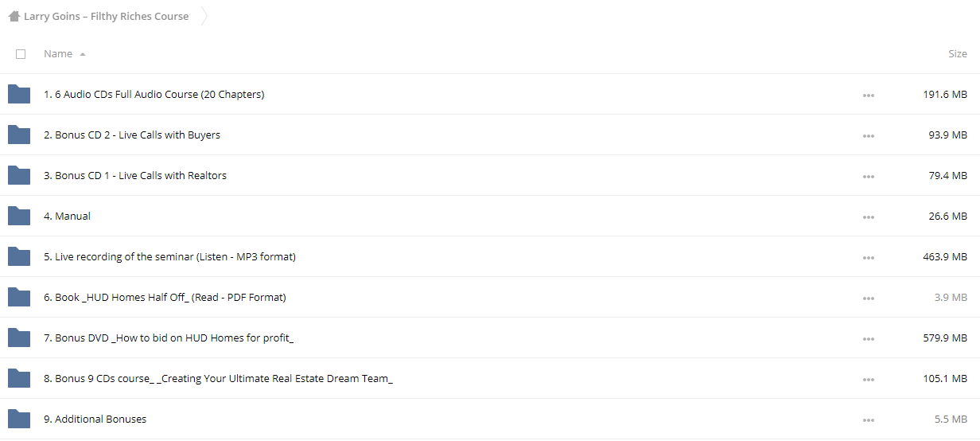
Task: Open the folder icon for 4. Manual
Action: pos(19,216)
